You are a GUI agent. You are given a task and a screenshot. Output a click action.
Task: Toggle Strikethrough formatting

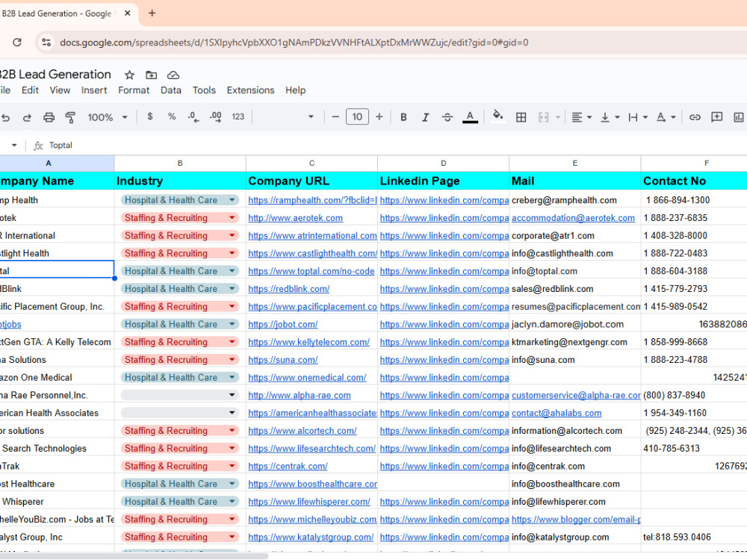coord(447,117)
